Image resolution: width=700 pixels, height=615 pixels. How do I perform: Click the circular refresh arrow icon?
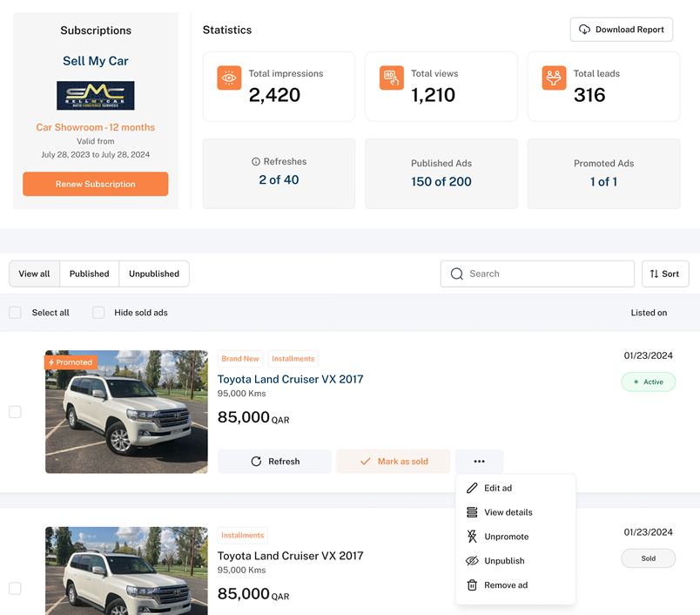(x=256, y=462)
